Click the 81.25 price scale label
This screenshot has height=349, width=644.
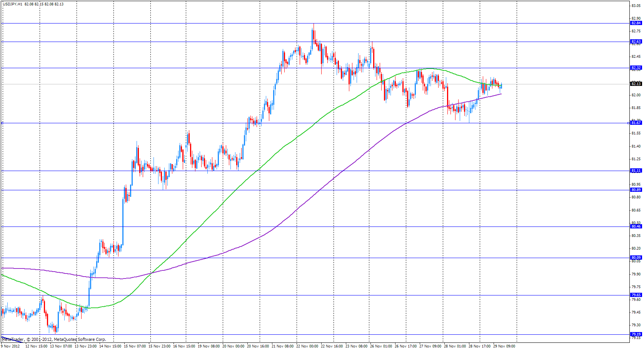(x=636, y=159)
